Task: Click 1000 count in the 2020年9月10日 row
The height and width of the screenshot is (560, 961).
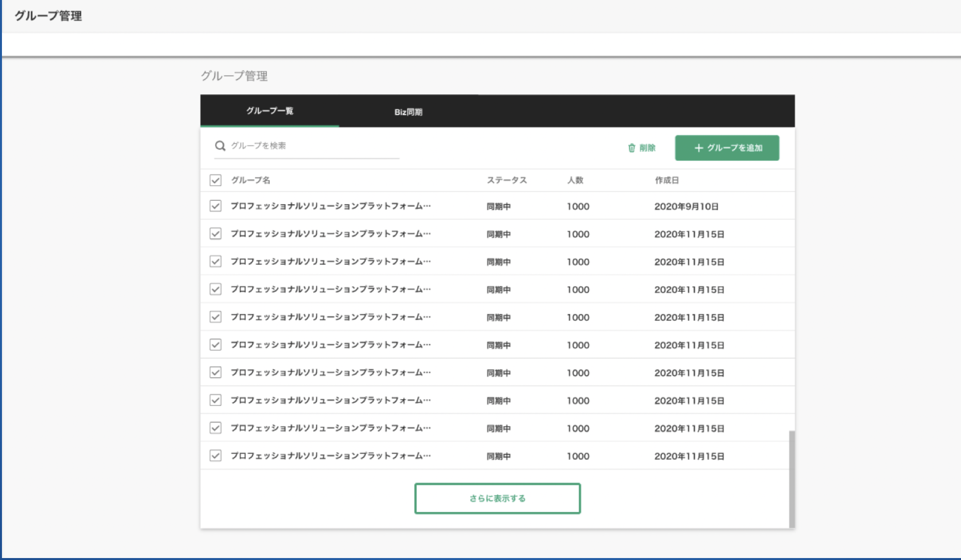Action: (578, 206)
